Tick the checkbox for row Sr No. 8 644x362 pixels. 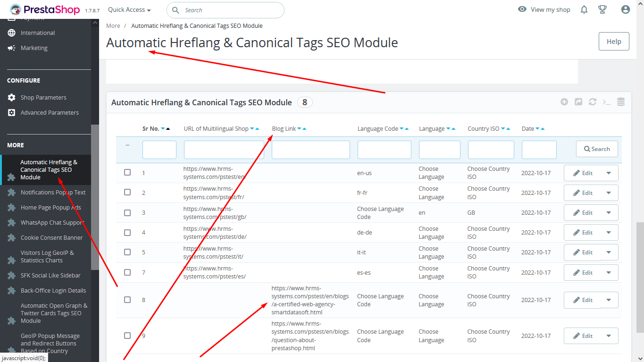[x=127, y=300]
